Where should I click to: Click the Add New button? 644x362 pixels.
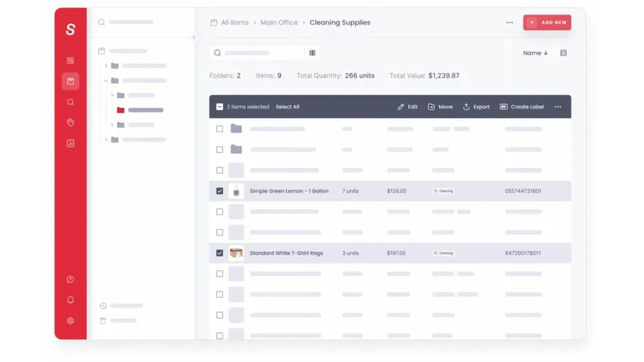[x=547, y=23]
